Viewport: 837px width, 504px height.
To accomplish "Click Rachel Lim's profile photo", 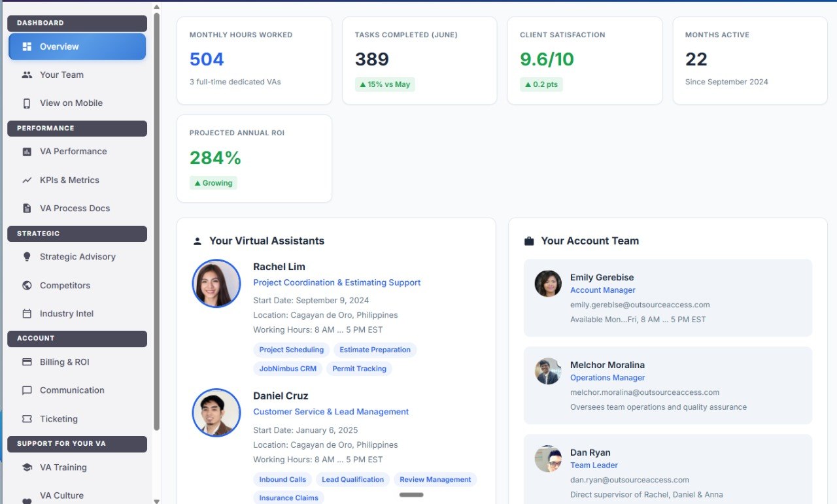I will 216,284.
